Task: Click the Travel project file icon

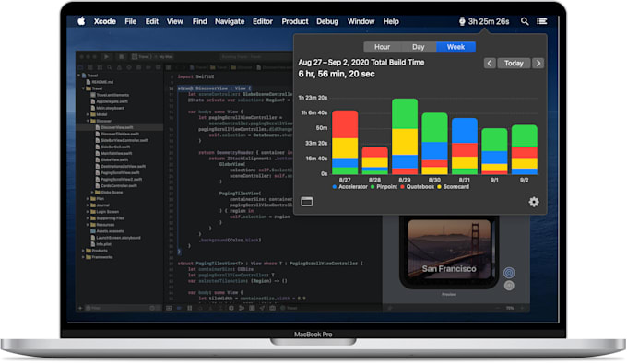Action: point(85,76)
